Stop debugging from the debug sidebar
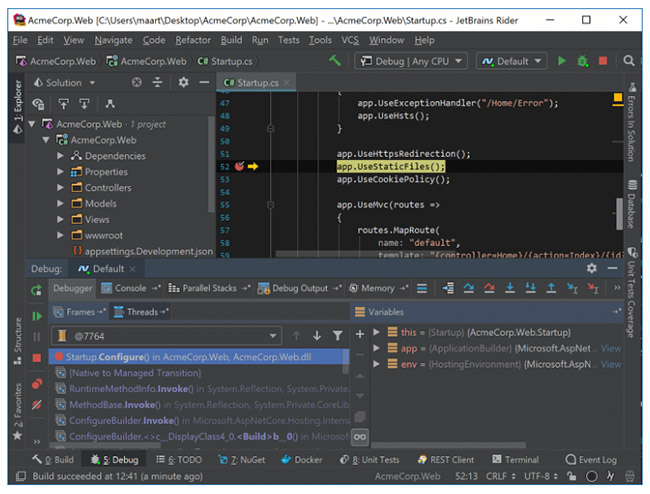 [x=37, y=358]
